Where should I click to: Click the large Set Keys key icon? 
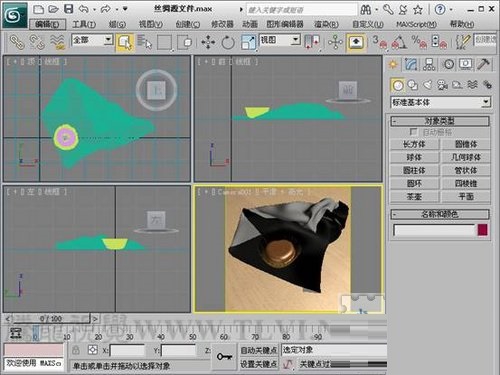pyautogui.click(x=224, y=357)
